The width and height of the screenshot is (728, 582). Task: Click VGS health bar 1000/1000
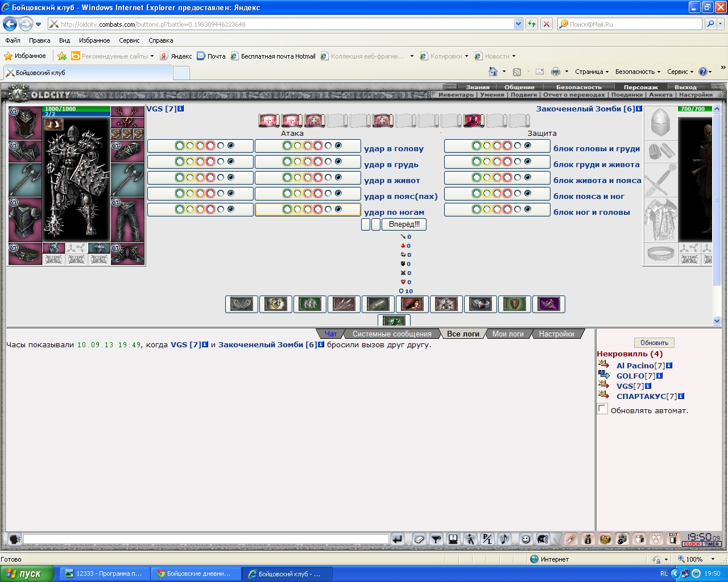tap(76, 109)
